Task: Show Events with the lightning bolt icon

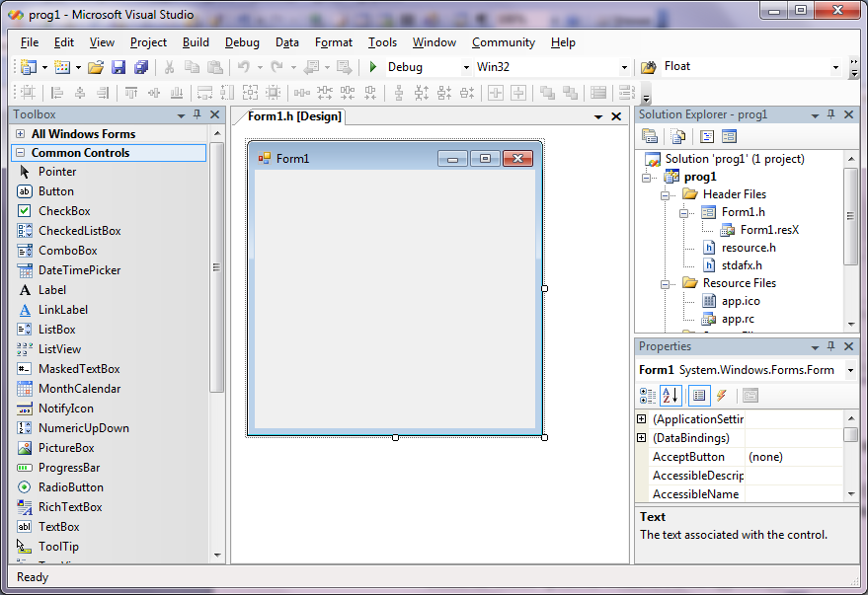Action: (721, 396)
